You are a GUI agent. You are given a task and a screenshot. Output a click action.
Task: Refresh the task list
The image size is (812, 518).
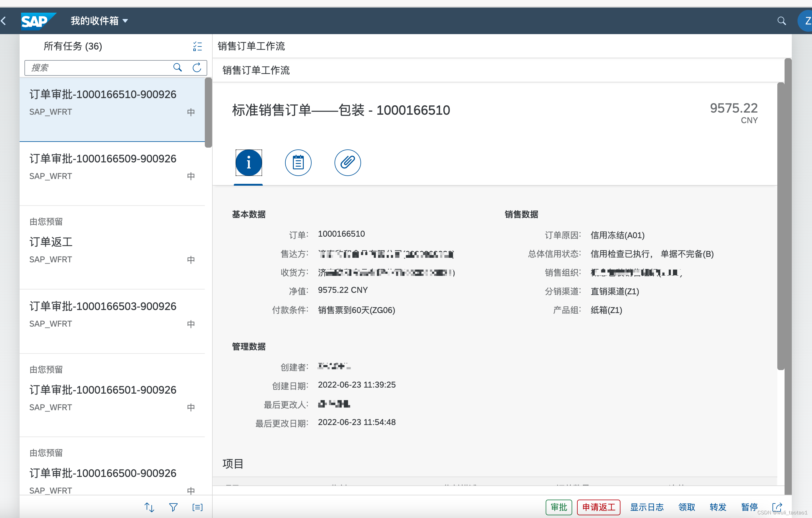(x=197, y=68)
